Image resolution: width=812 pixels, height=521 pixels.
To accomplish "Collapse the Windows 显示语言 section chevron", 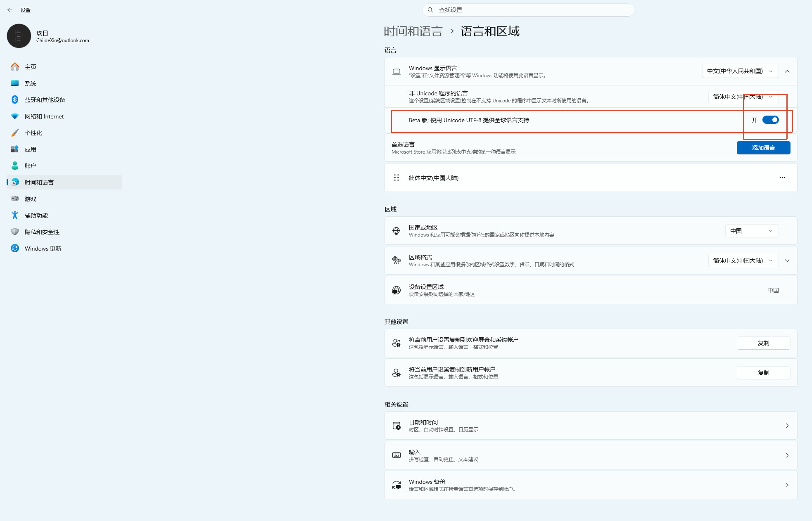I will 787,71.
